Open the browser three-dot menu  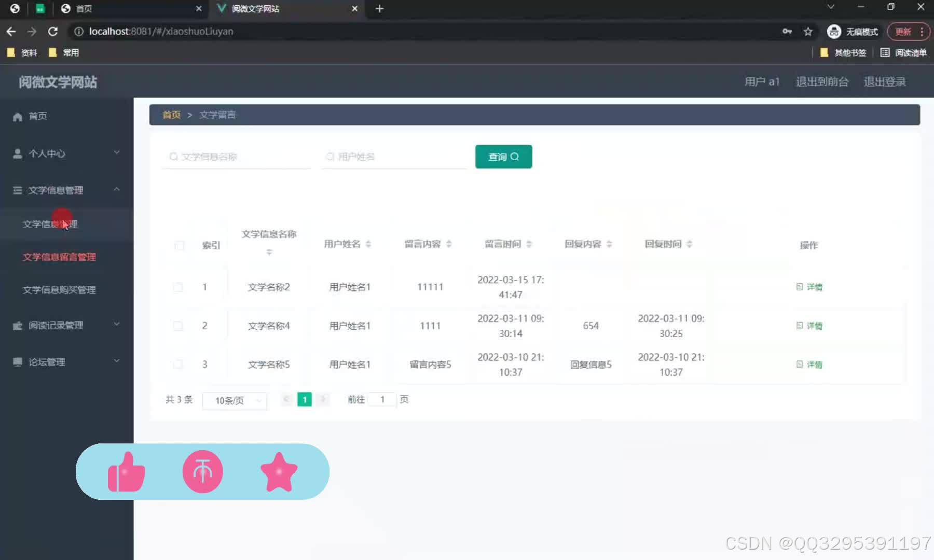point(922,32)
